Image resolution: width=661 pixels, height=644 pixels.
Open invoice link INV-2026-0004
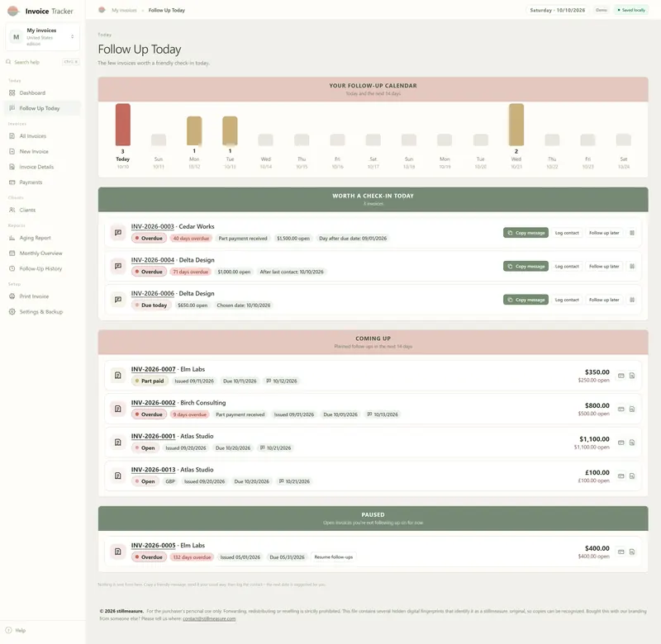(x=153, y=260)
